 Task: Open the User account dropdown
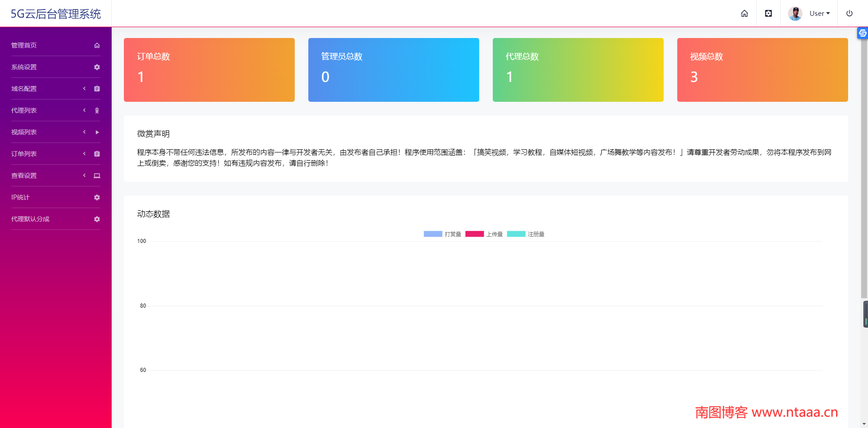[819, 13]
